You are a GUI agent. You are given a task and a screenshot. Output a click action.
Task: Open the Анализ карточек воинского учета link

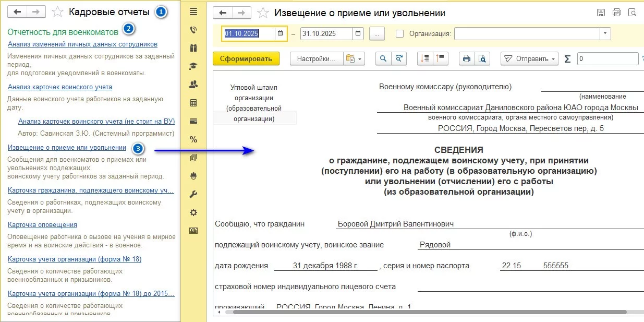(59, 86)
